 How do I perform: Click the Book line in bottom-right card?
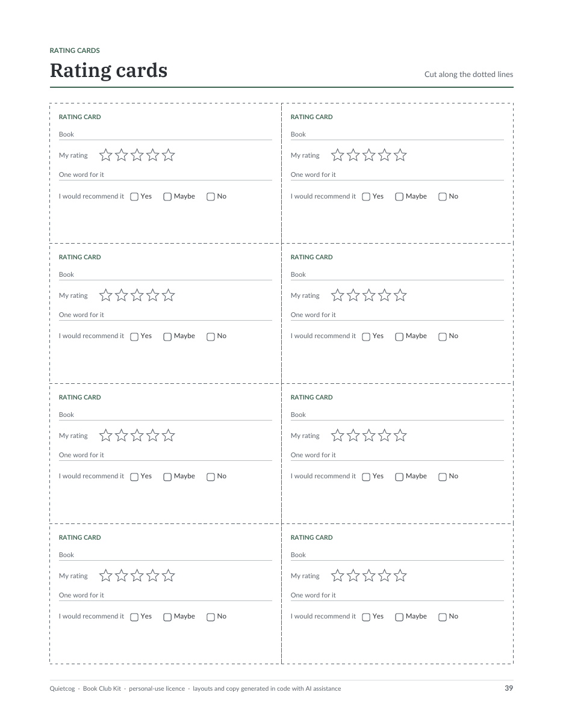pyautogui.click(x=397, y=555)
